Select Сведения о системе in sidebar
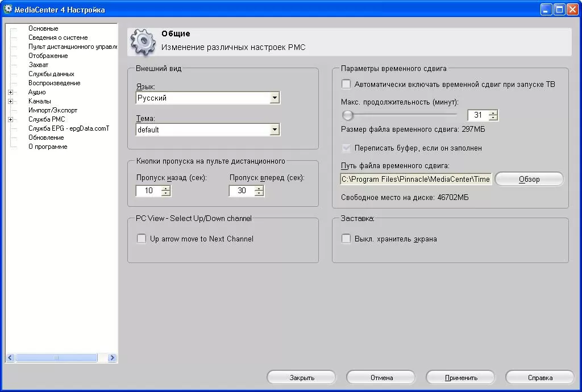This screenshot has width=582, height=392. (x=58, y=37)
